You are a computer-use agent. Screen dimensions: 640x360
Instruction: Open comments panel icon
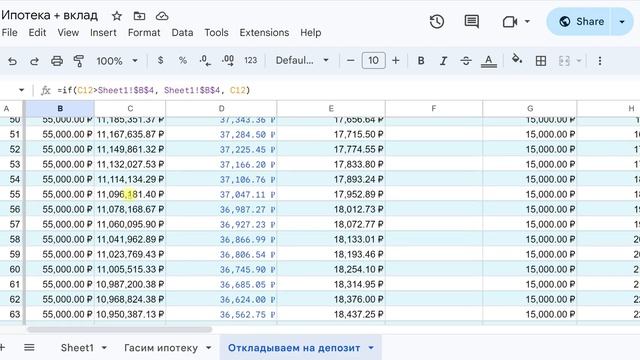click(x=471, y=21)
